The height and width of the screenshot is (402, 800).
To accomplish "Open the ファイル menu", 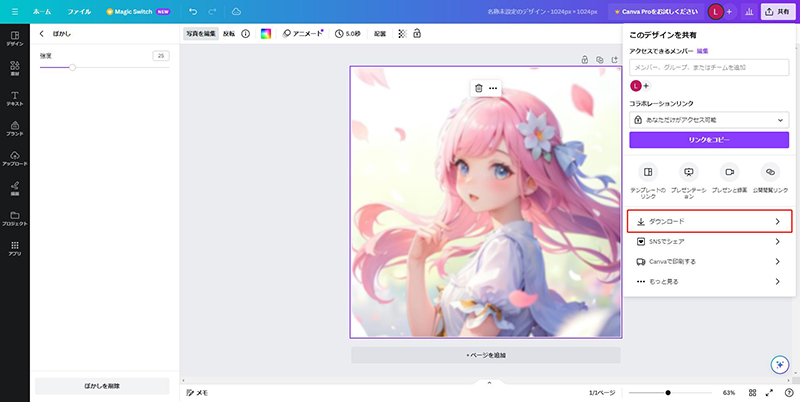I will 79,11.
